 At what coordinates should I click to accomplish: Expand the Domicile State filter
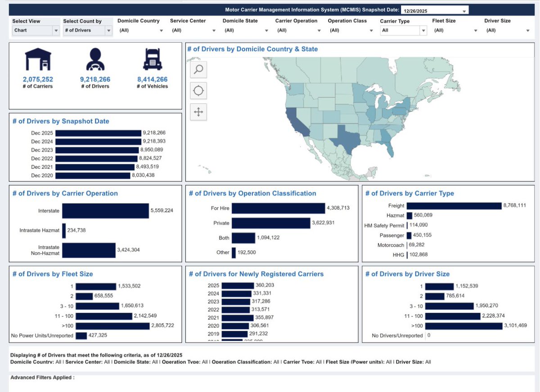pos(246,30)
